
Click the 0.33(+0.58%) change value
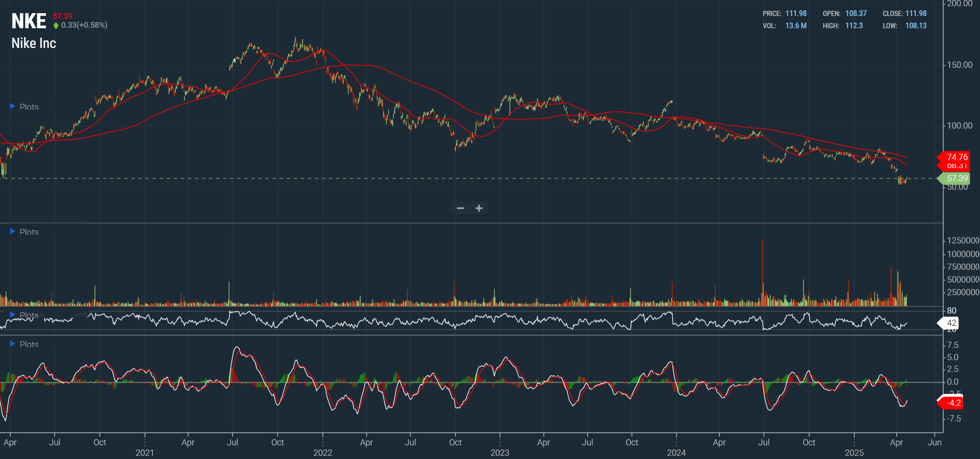point(84,25)
